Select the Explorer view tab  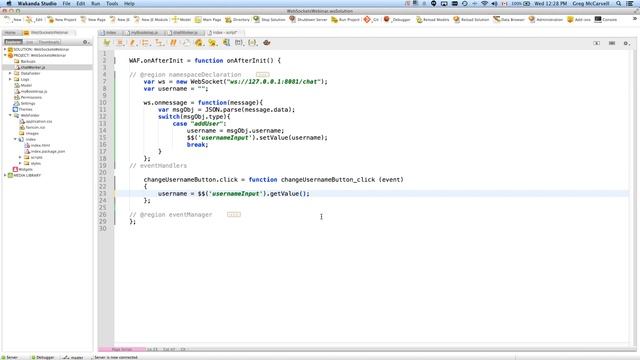[x=13, y=42]
